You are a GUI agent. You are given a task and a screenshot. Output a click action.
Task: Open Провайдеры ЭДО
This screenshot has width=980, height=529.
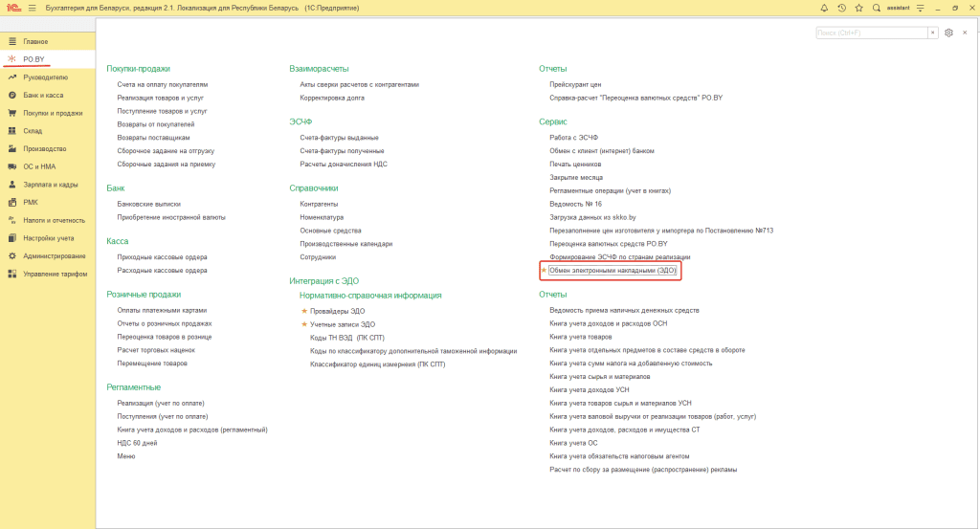[338, 311]
